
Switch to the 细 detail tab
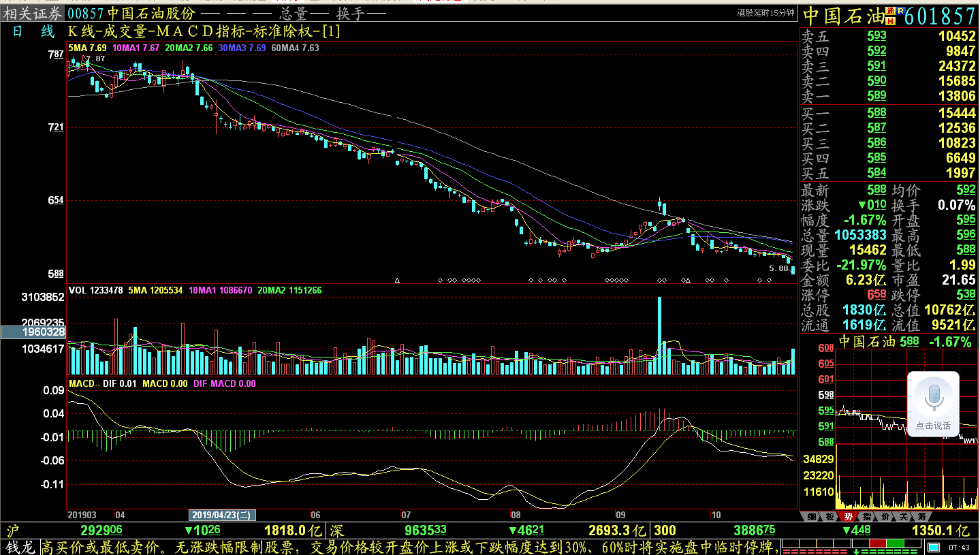pyautogui.click(x=811, y=516)
